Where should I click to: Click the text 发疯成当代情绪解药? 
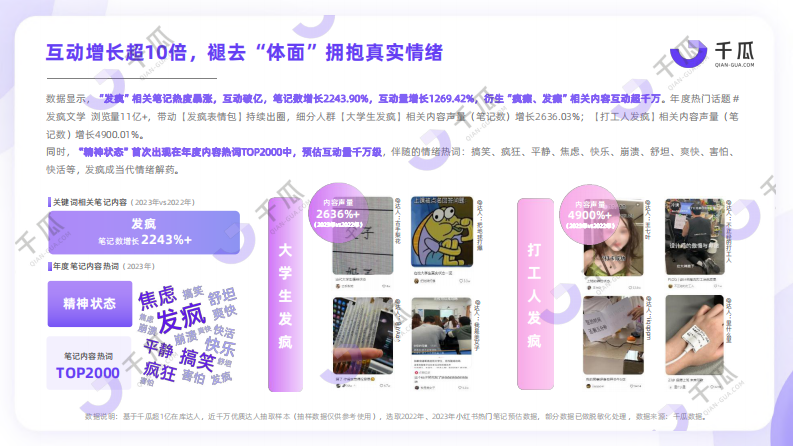(131, 170)
